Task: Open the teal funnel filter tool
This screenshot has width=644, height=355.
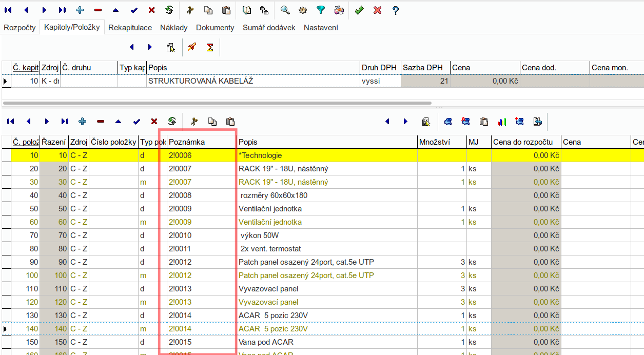Action: click(x=321, y=10)
